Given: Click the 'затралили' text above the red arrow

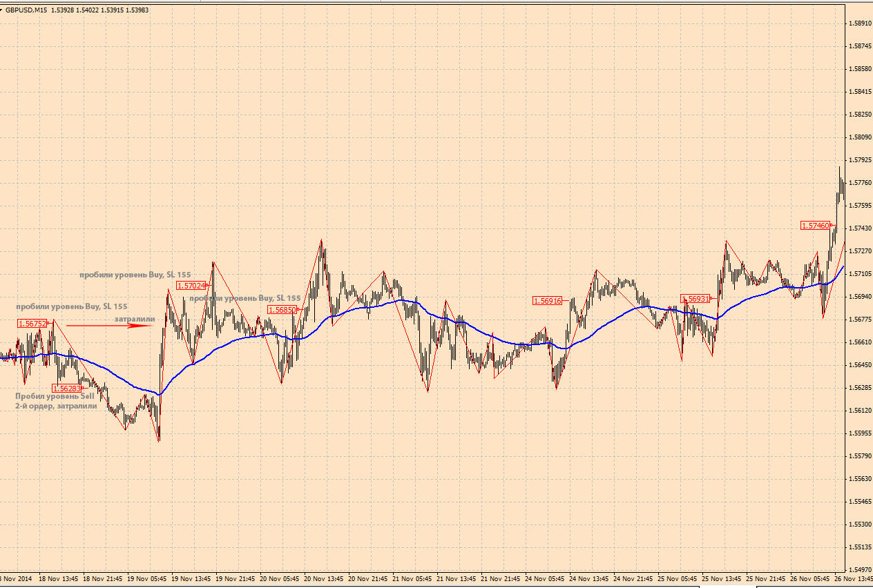Looking at the screenshot, I should [x=135, y=319].
